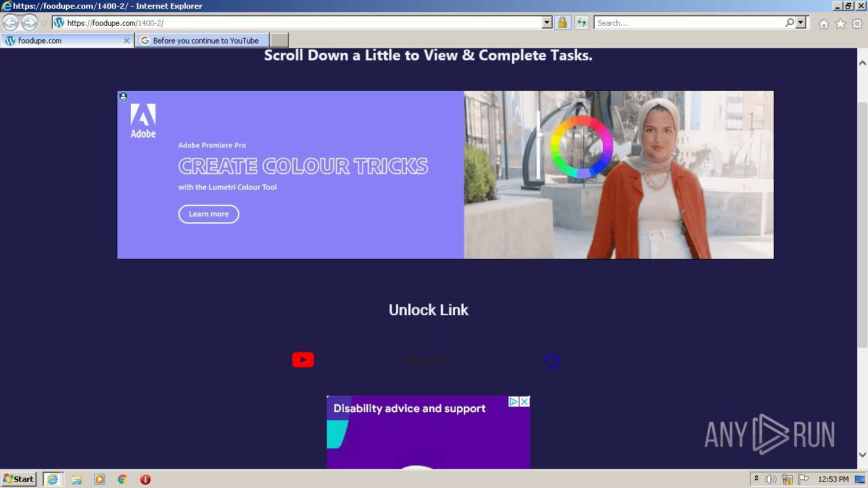The height and width of the screenshot is (488, 868).
Task: Click the AdChoices triangle icon
Action: 514,402
